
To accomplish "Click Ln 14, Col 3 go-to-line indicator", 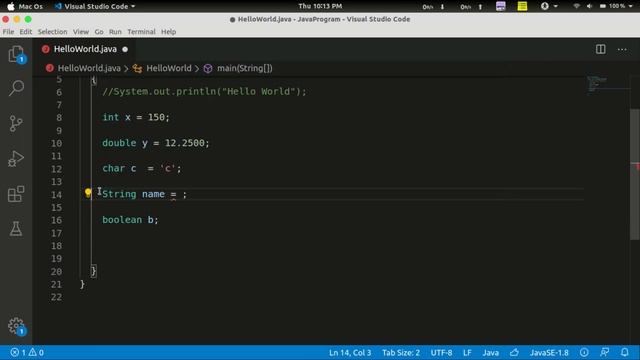I will (x=350, y=352).
